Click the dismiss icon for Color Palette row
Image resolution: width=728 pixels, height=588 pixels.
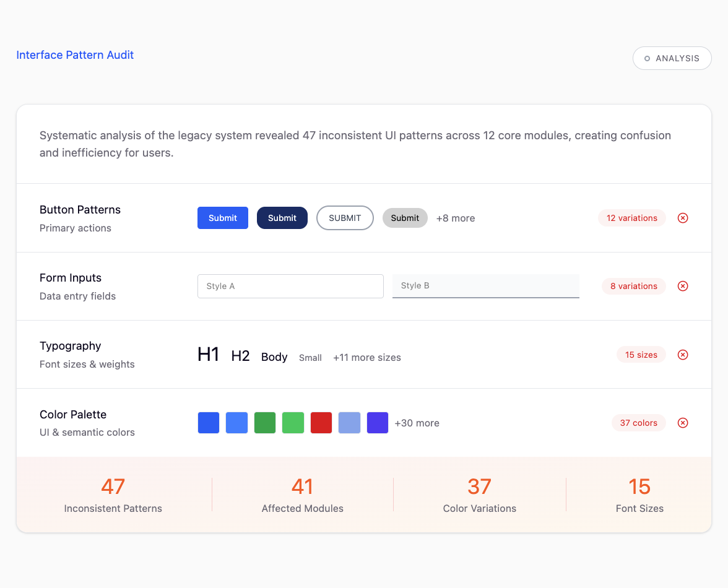pyautogui.click(x=683, y=423)
